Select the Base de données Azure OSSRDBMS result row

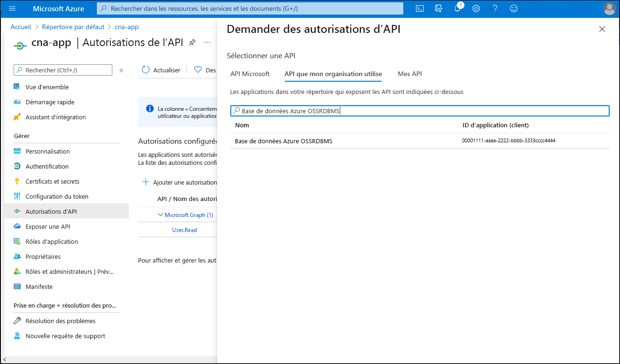(420, 141)
